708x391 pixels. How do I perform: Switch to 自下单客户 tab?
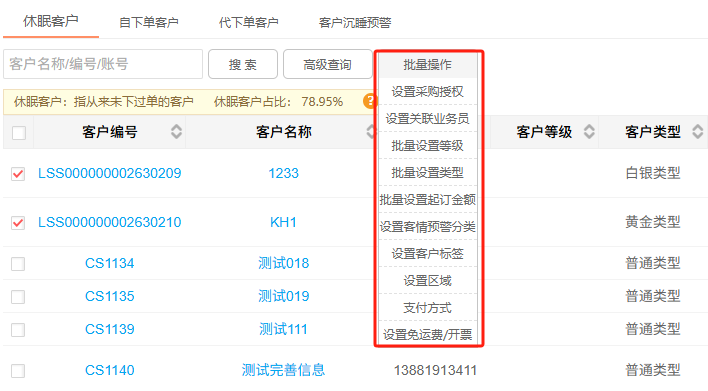pyautogui.click(x=149, y=23)
